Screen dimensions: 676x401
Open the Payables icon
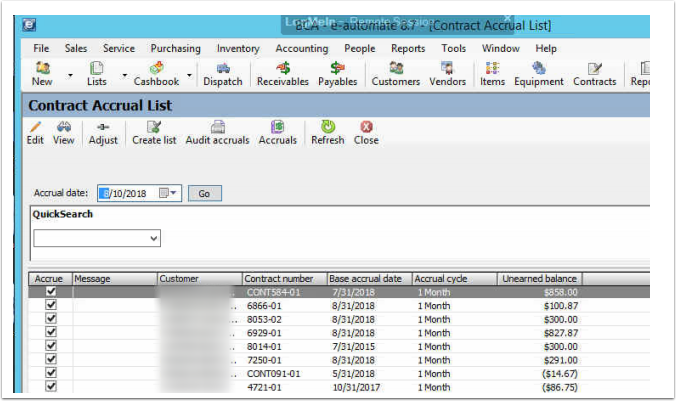tap(338, 74)
